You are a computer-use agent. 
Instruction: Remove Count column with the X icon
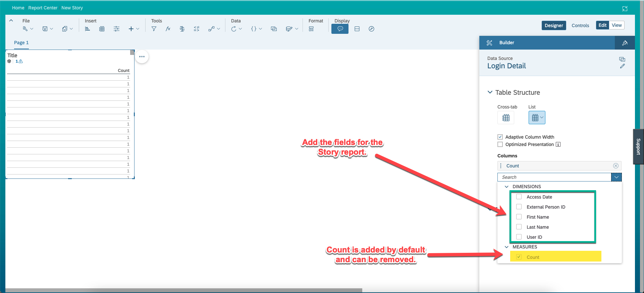[x=616, y=166]
